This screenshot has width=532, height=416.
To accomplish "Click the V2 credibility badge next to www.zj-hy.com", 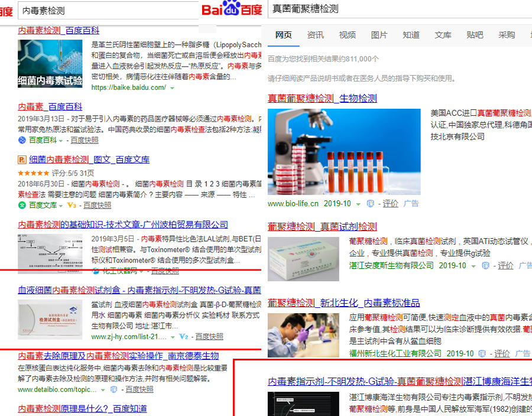I will pos(184,337).
